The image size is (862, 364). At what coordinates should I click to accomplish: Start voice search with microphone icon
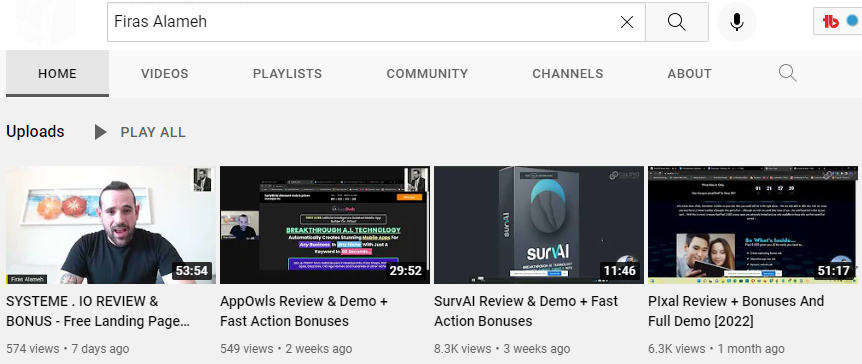coord(737,22)
